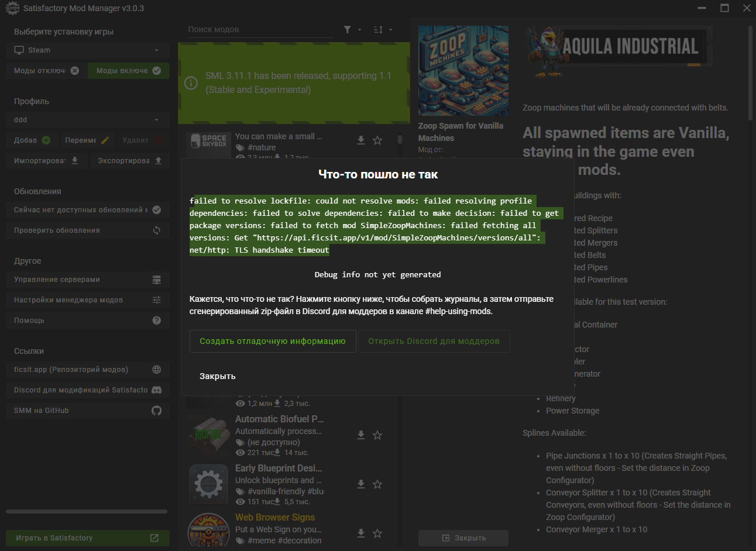Rename profile using the Переименовать button

pos(87,140)
